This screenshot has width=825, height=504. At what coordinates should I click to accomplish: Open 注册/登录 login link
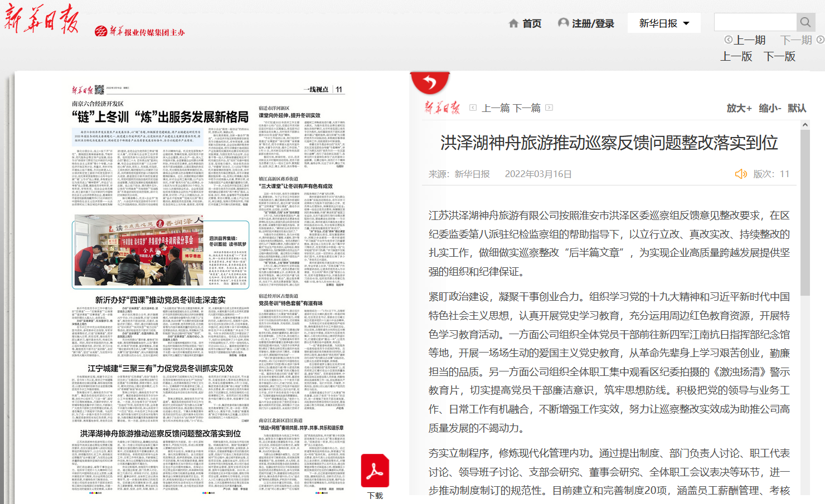(x=593, y=23)
